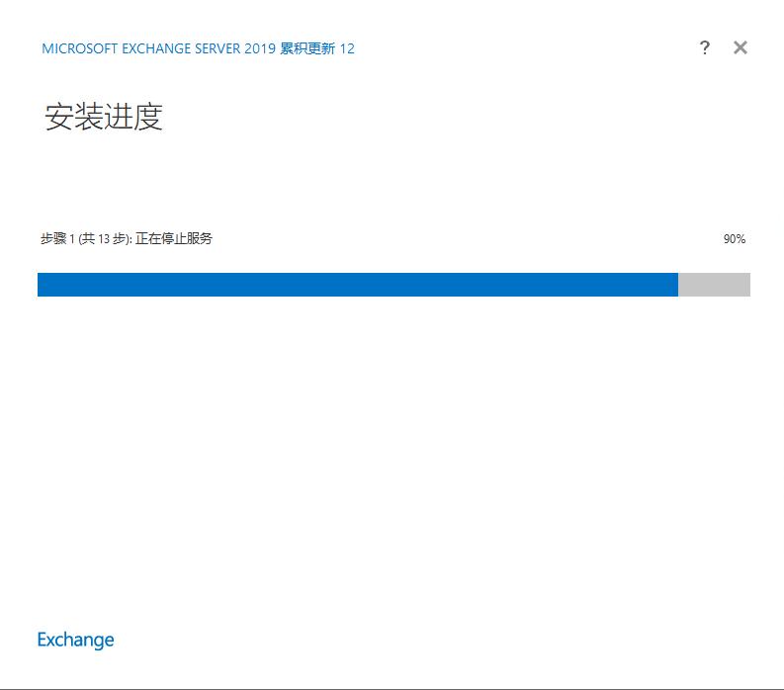This screenshot has width=784, height=690.
Task: Click the blue installation progress bar
Action: [x=393, y=285]
